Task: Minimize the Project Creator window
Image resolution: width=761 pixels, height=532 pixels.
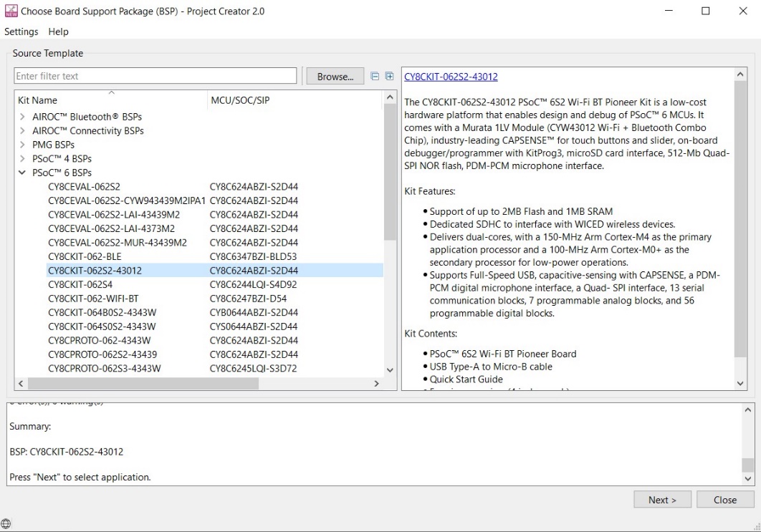Action: coord(669,11)
